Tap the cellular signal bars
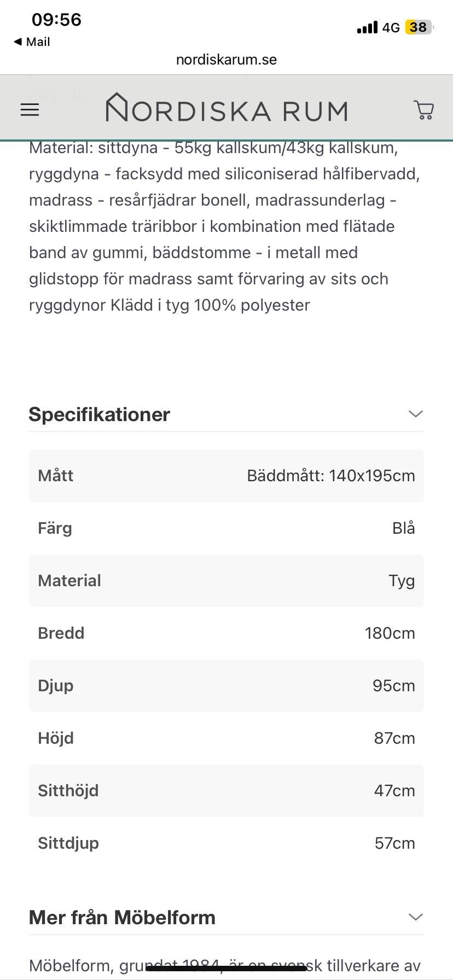 (x=367, y=27)
